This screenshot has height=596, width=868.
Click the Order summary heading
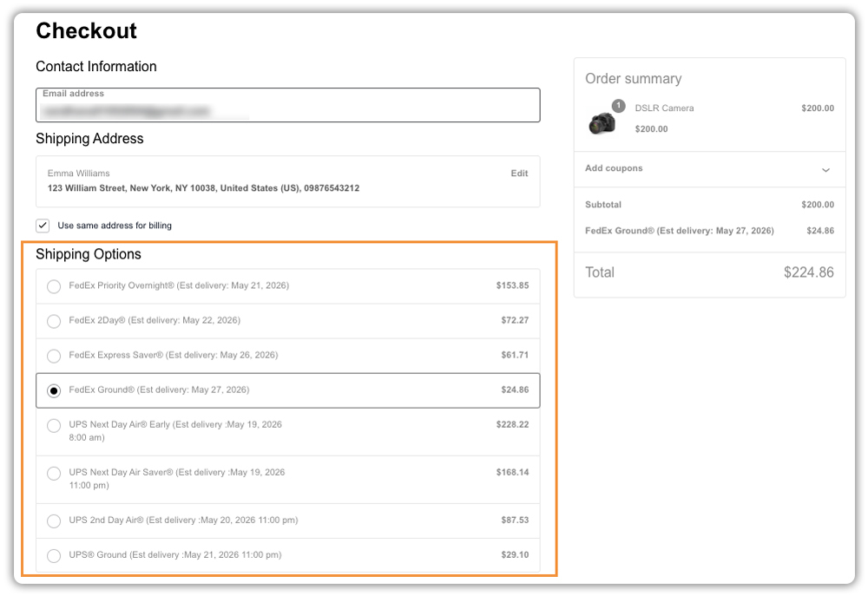pos(634,79)
